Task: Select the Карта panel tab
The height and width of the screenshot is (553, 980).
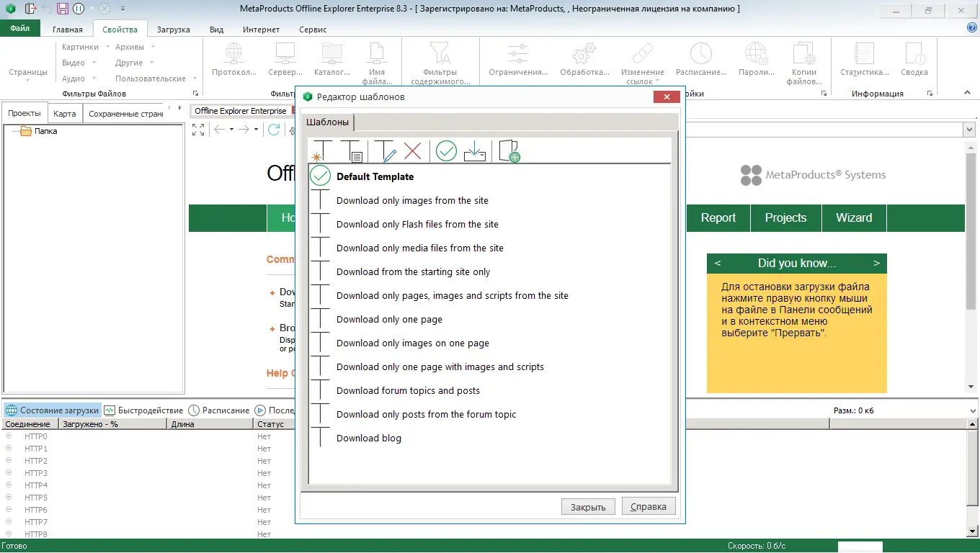Action: click(x=65, y=114)
